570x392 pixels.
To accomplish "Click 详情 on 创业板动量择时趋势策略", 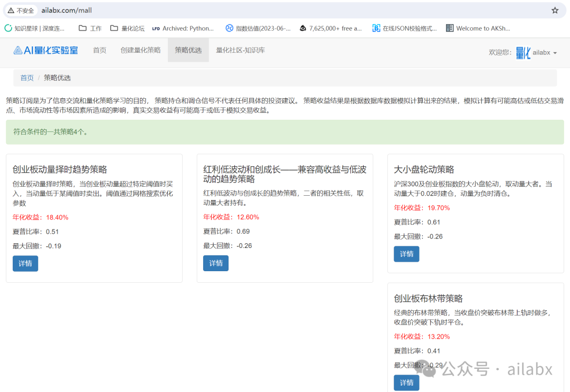I will coord(25,263).
